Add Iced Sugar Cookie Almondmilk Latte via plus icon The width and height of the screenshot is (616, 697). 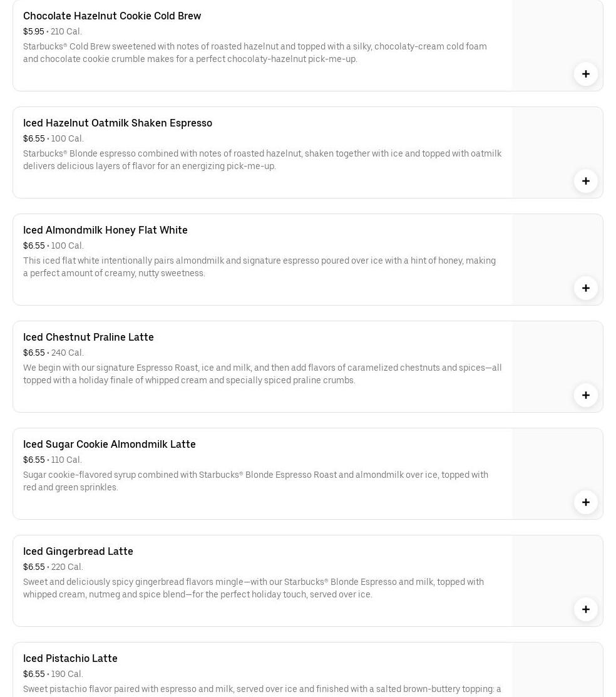tap(585, 502)
